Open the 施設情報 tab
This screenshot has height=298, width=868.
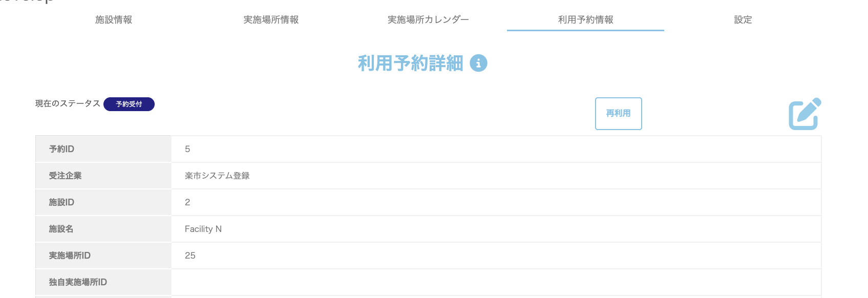click(x=114, y=20)
